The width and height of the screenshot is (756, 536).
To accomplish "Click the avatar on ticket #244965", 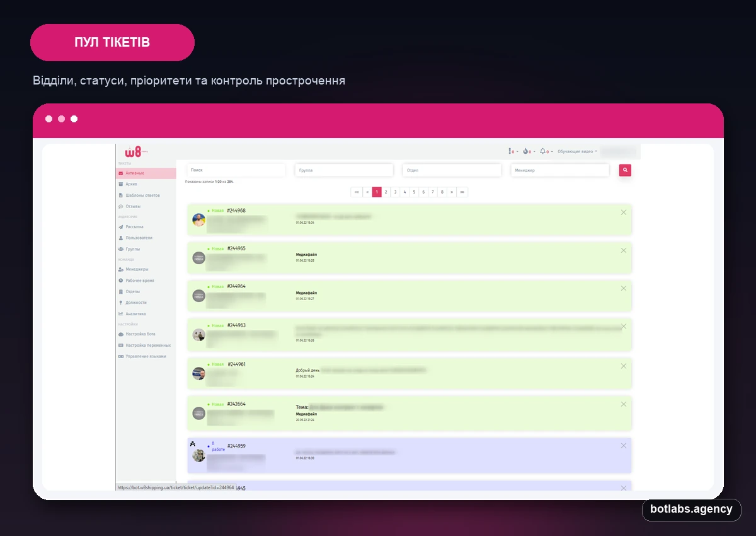I will coord(198,258).
